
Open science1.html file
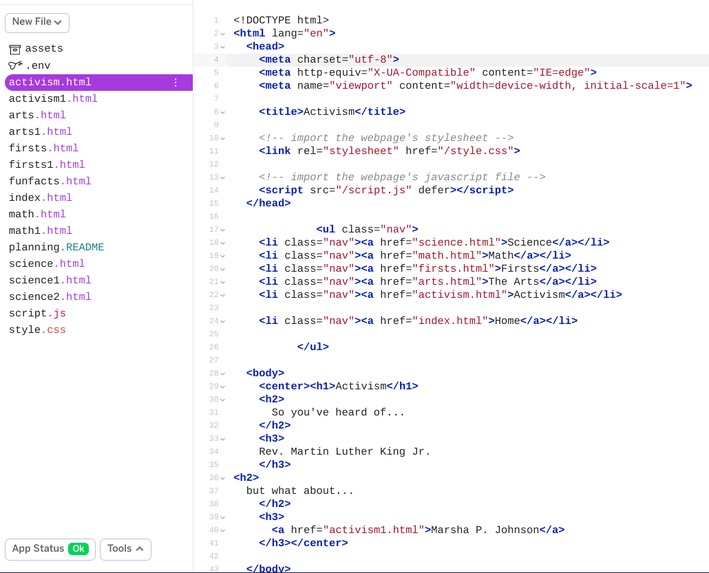click(50, 280)
